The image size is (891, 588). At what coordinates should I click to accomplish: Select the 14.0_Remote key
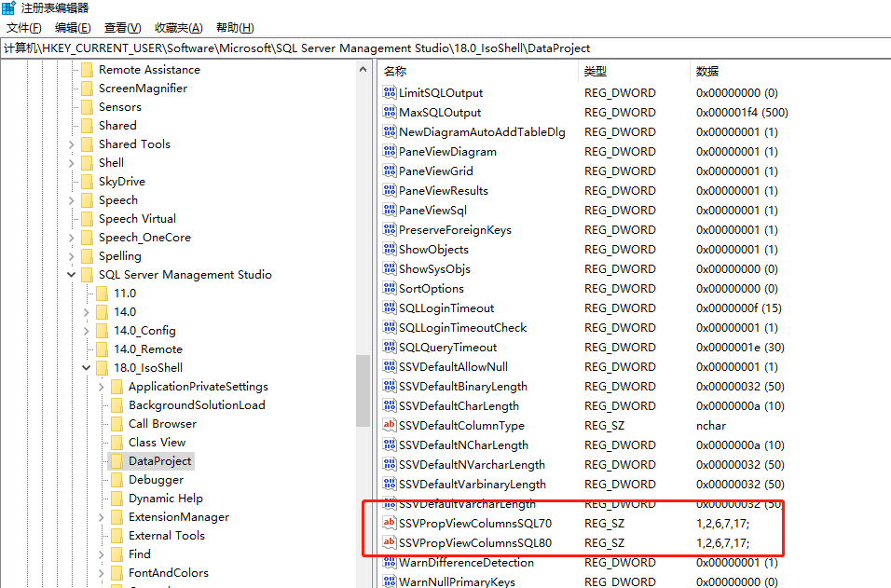click(x=148, y=349)
